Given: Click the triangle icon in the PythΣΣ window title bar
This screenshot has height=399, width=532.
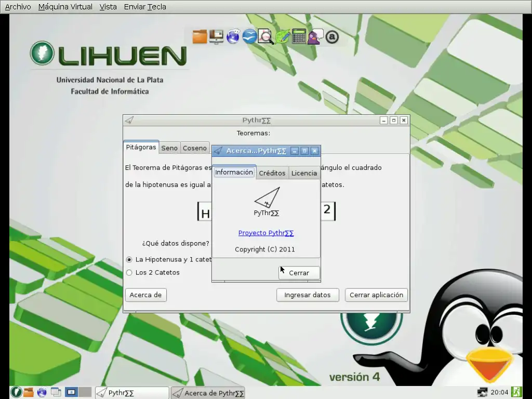Looking at the screenshot, I should [x=129, y=120].
